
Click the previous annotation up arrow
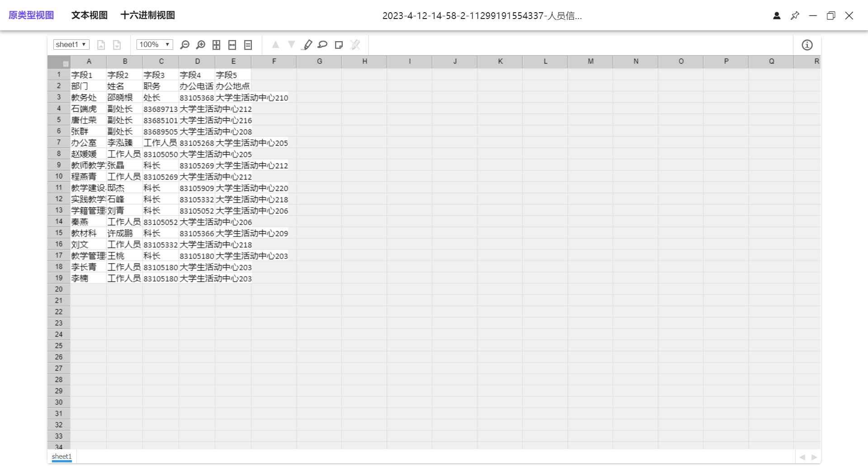275,44
